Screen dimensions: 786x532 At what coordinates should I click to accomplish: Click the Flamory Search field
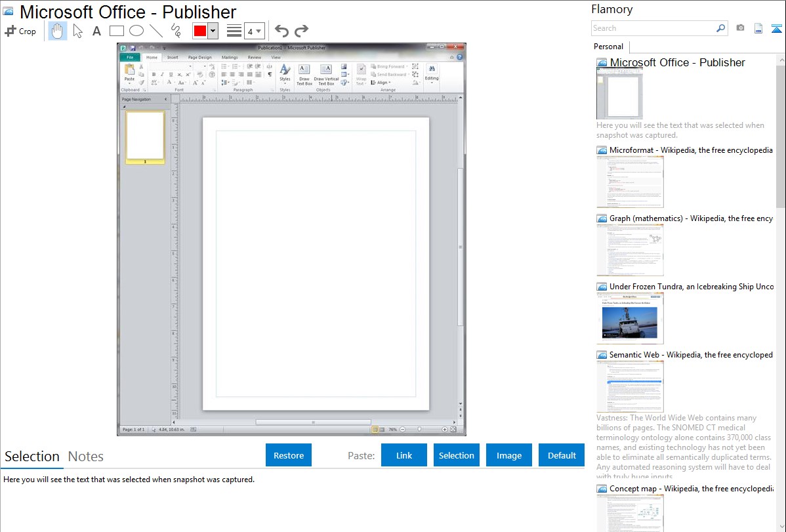(653, 28)
